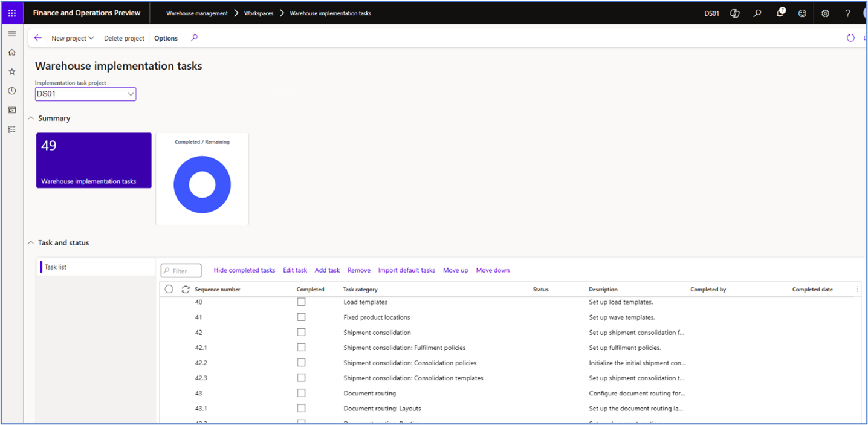The width and height of the screenshot is (868, 425).
Task: Click the refresh icon in action bar
Action: click(x=850, y=38)
